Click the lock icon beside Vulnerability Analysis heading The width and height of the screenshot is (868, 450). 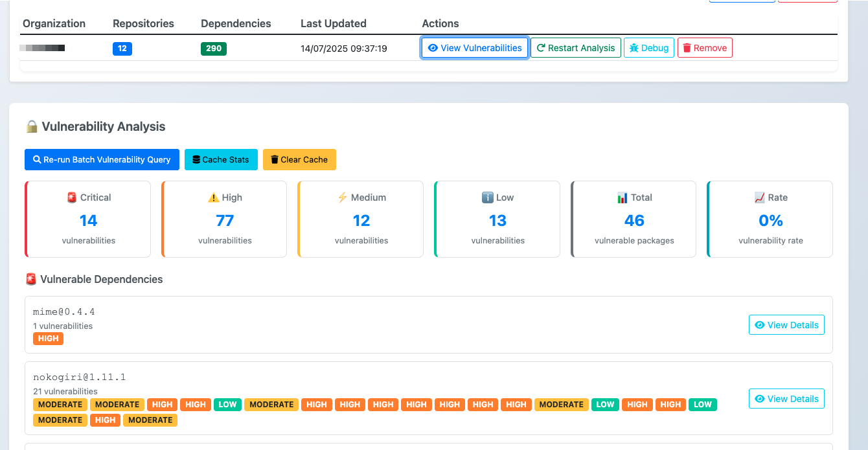pos(31,127)
